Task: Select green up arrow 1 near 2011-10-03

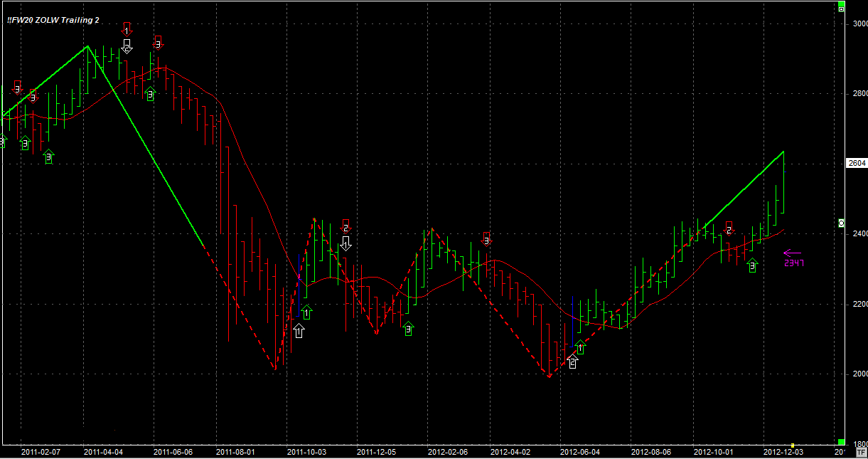Action: [x=306, y=312]
